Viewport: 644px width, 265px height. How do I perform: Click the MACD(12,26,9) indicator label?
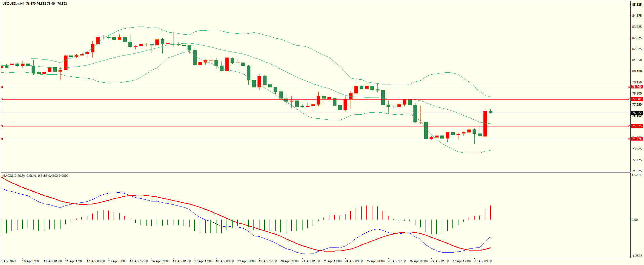click(13, 176)
